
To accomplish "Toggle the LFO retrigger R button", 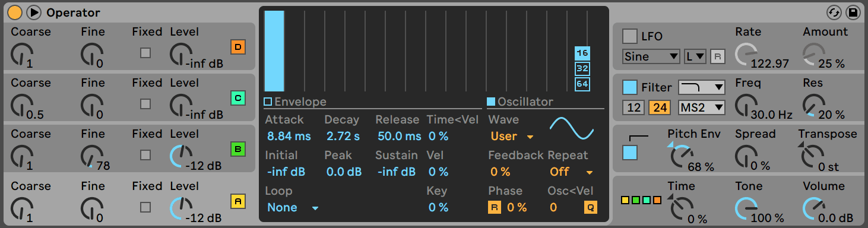I will point(717,56).
